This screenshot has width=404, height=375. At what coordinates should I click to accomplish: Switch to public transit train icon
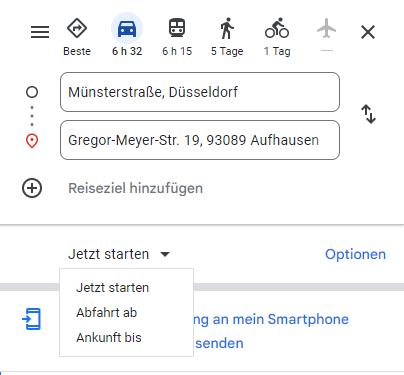[x=177, y=28]
